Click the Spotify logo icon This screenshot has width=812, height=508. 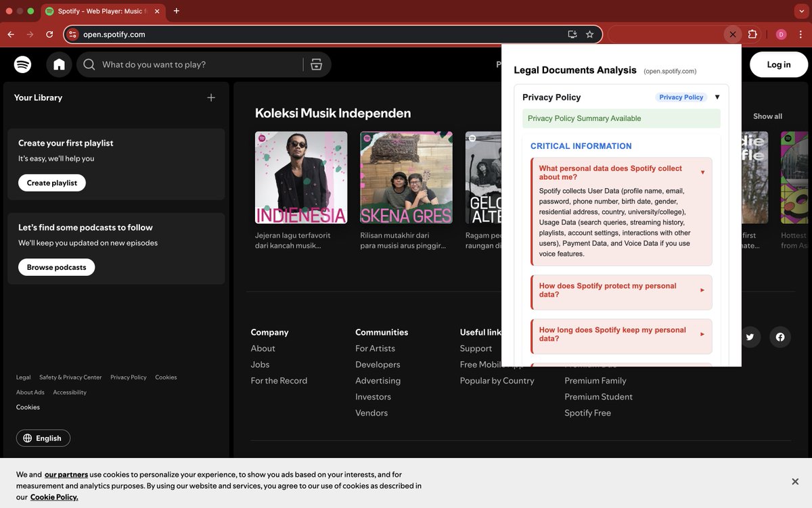point(22,64)
